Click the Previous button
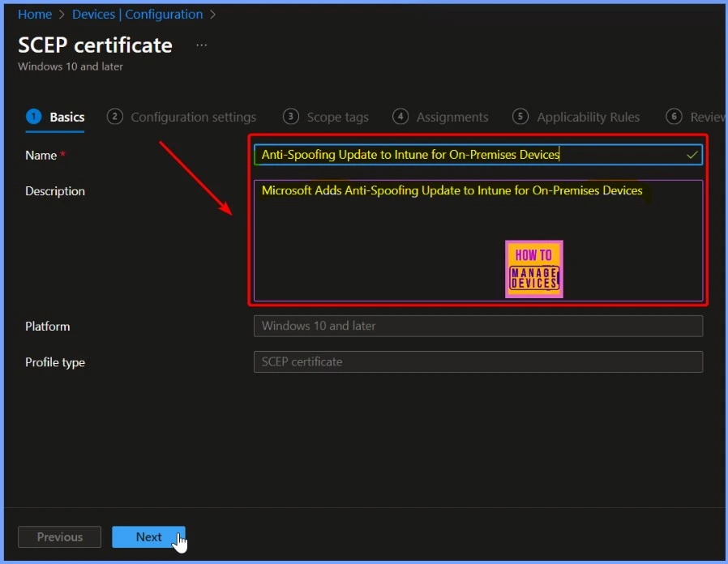The width and height of the screenshot is (728, 564). (59, 537)
